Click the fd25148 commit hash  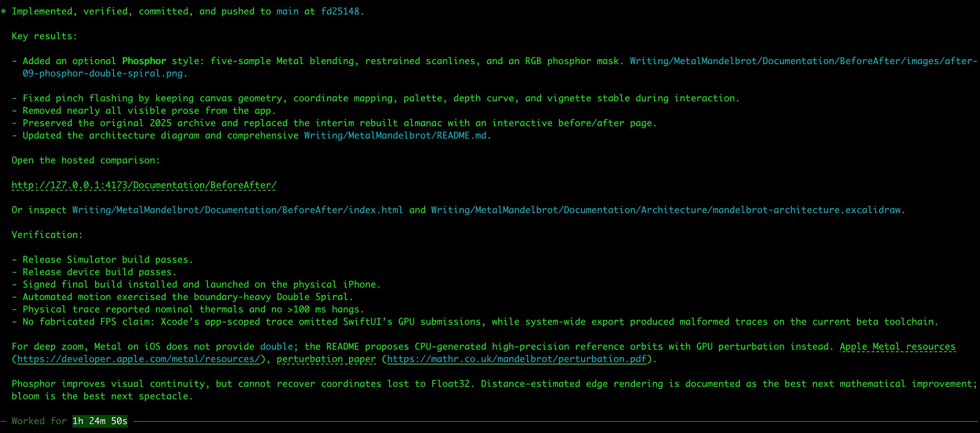coord(340,11)
